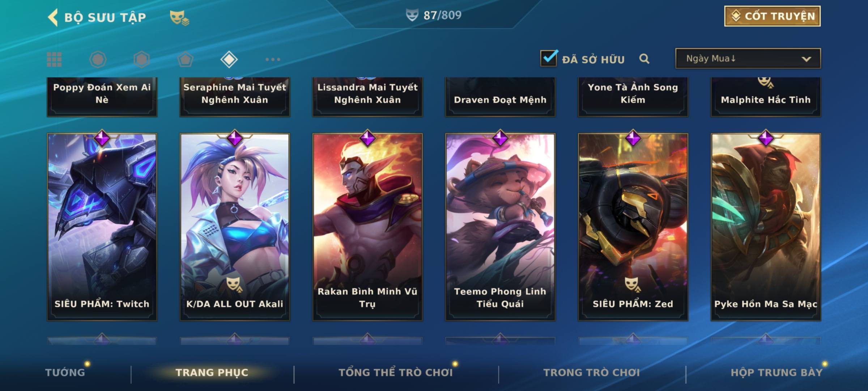Open the Hộp Trưng Bày tab

776,372
